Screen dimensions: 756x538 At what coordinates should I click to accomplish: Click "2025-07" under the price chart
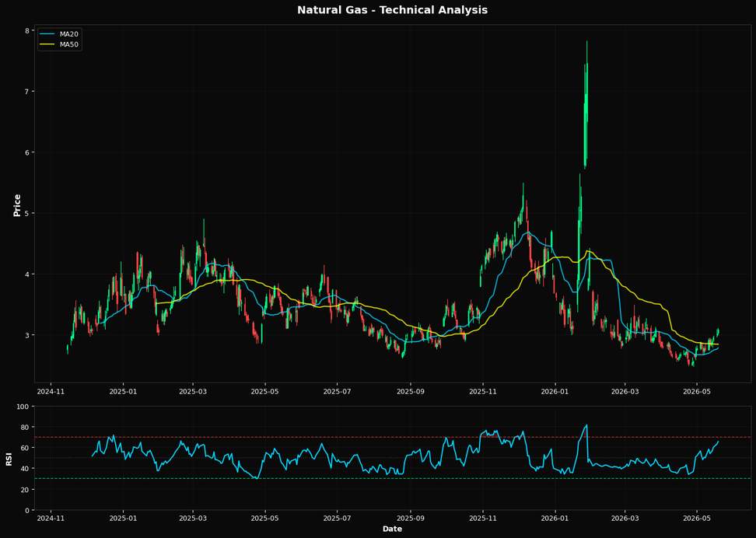tap(337, 392)
